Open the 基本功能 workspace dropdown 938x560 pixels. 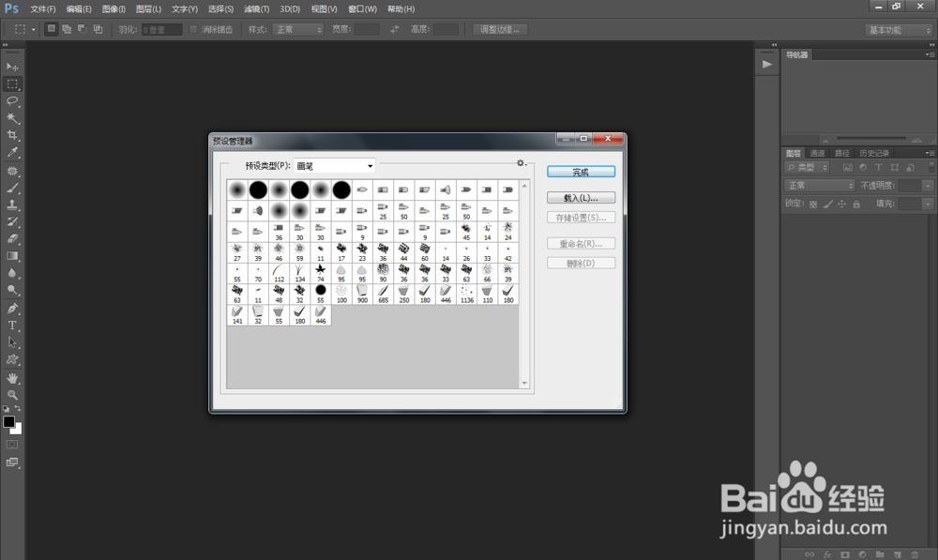point(899,30)
